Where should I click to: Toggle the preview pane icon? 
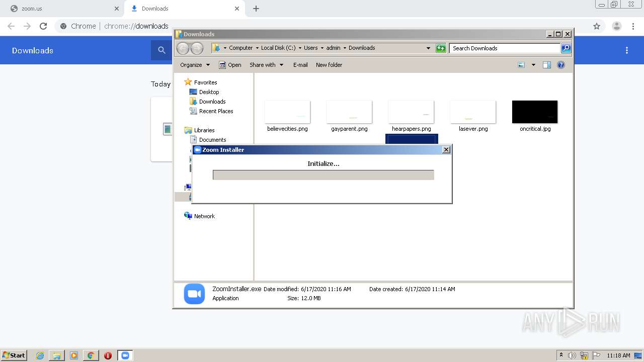click(547, 65)
